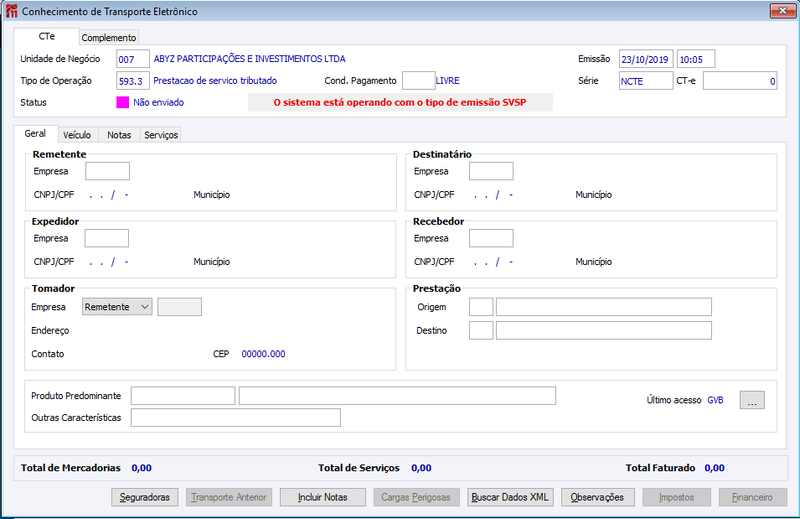Click the GVB last access value
The width and height of the screenshot is (800, 519).
coord(715,400)
